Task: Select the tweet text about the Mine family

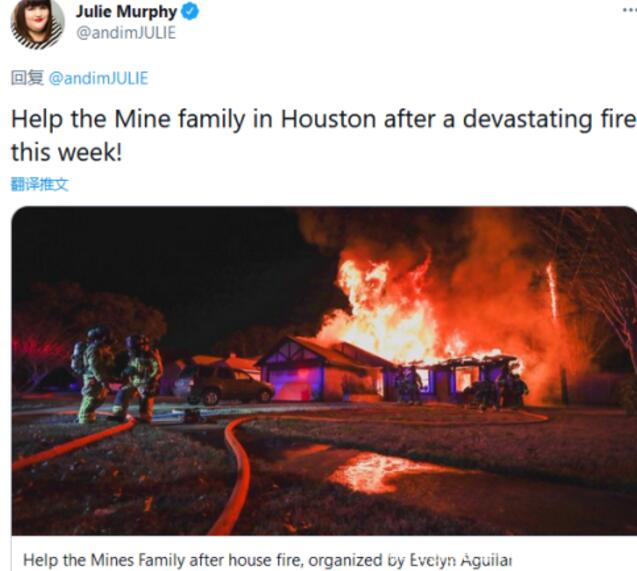Action: [x=323, y=136]
